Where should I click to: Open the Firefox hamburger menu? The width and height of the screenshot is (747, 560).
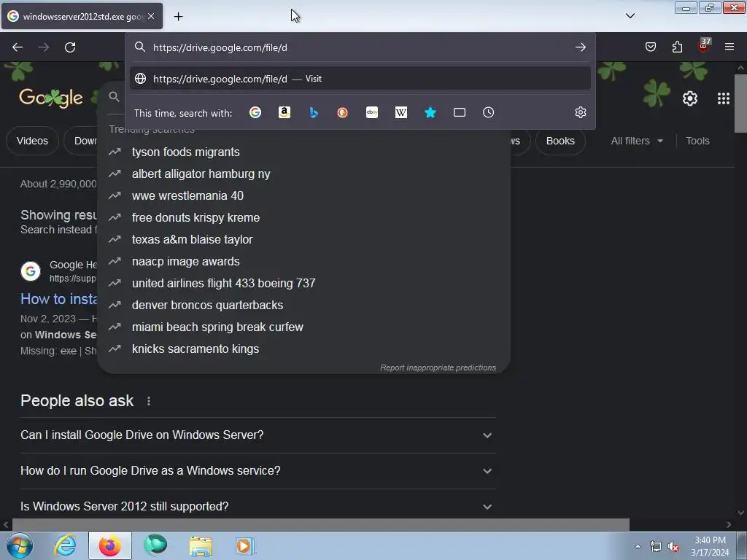click(729, 47)
